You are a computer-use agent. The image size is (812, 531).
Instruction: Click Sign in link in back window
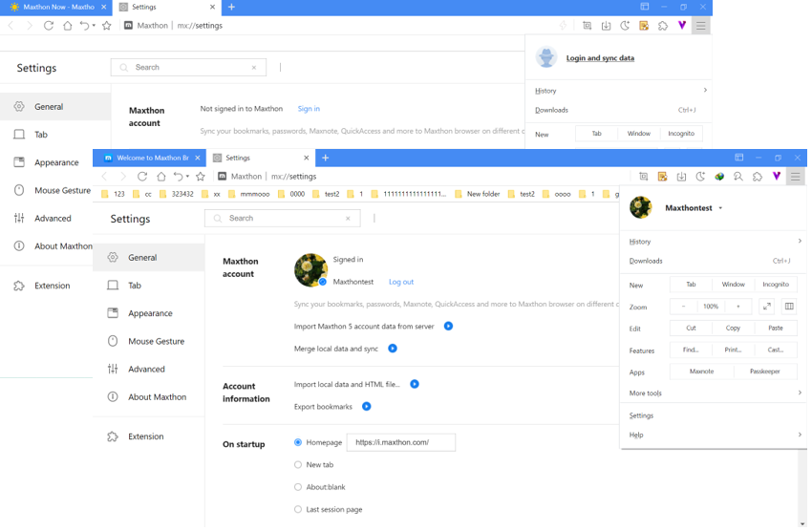tap(309, 109)
